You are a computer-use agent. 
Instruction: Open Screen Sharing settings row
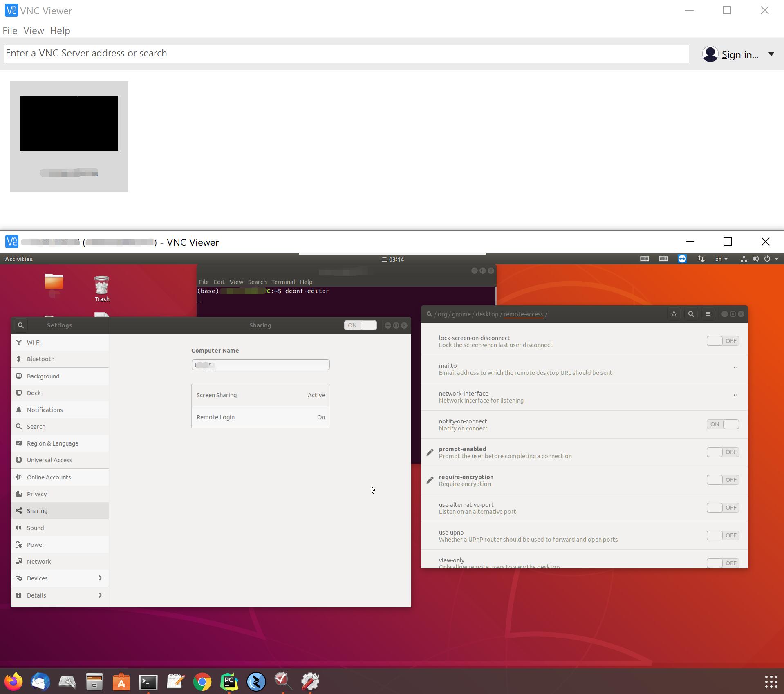(x=261, y=395)
